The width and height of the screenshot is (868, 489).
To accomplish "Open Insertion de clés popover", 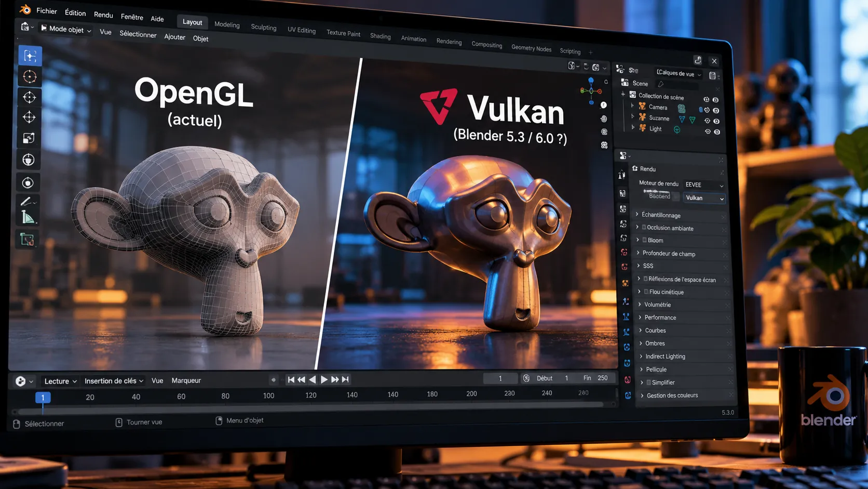I will [x=114, y=381].
